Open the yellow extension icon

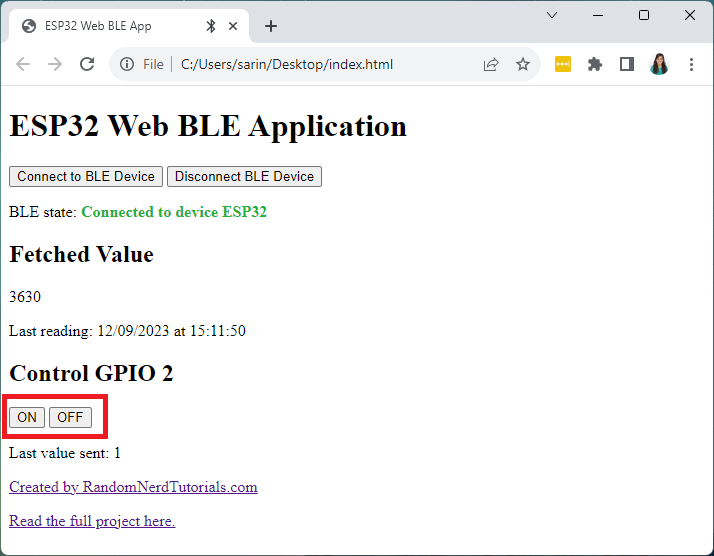(x=563, y=64)
